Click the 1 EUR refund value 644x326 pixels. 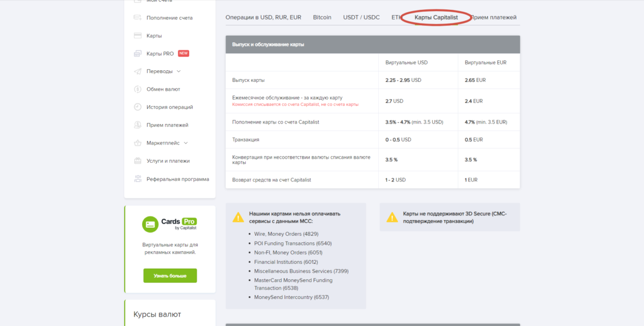(x=471, y=180)
